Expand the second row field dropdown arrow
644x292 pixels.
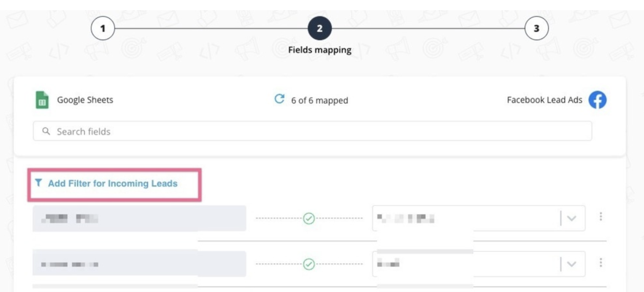pyautogui.click(x=571, y=264)
